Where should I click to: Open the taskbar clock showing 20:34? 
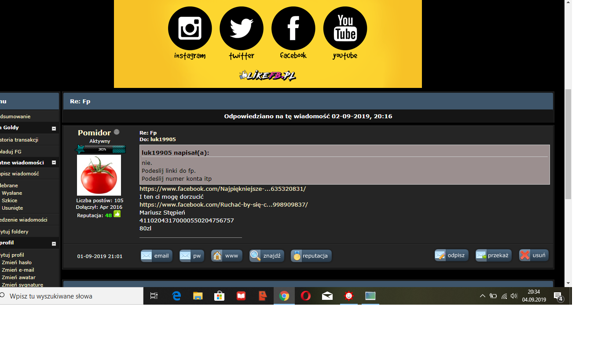coord(534,296)
